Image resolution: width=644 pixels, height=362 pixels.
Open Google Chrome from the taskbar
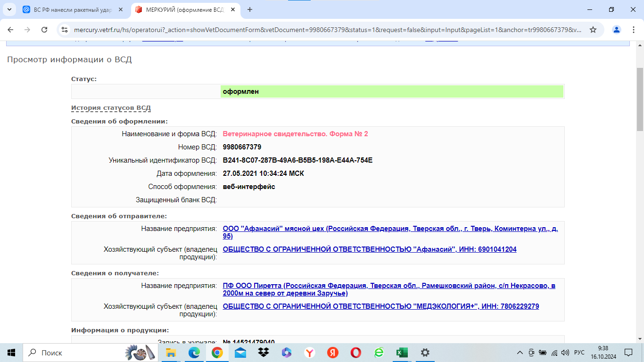217,353
